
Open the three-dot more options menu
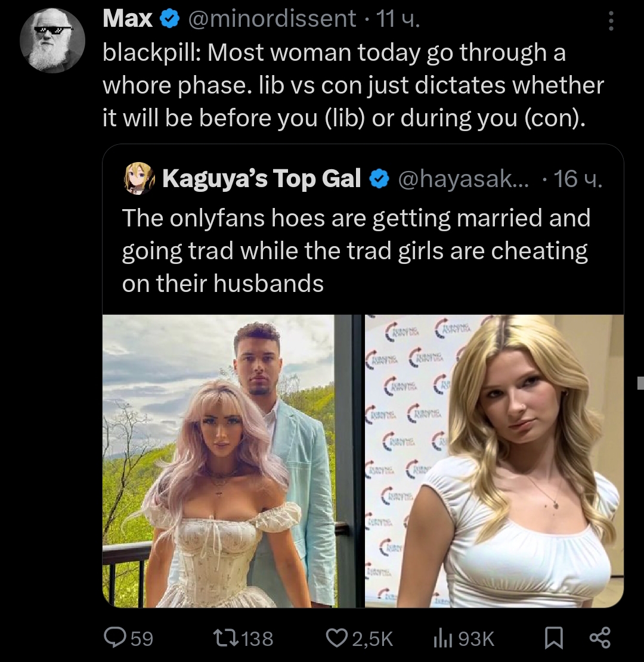pos(611,21)
